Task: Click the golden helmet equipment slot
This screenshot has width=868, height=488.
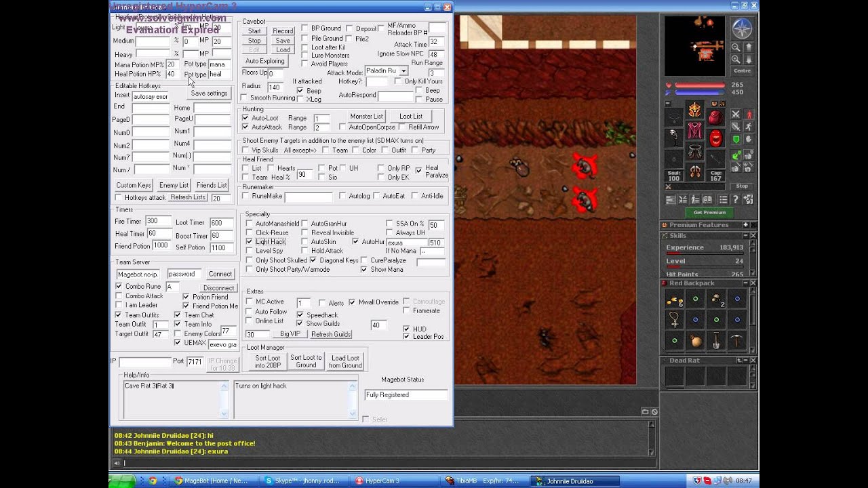Action: (694, 110)
